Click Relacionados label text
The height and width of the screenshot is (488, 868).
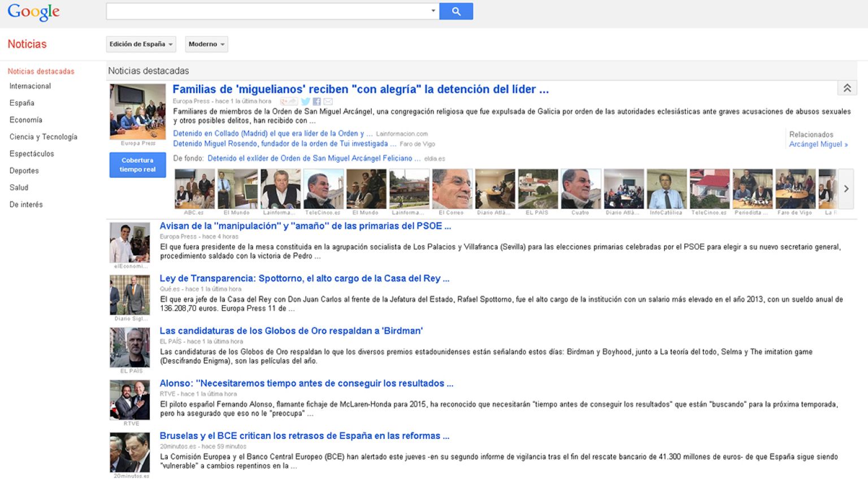(811, 134)
